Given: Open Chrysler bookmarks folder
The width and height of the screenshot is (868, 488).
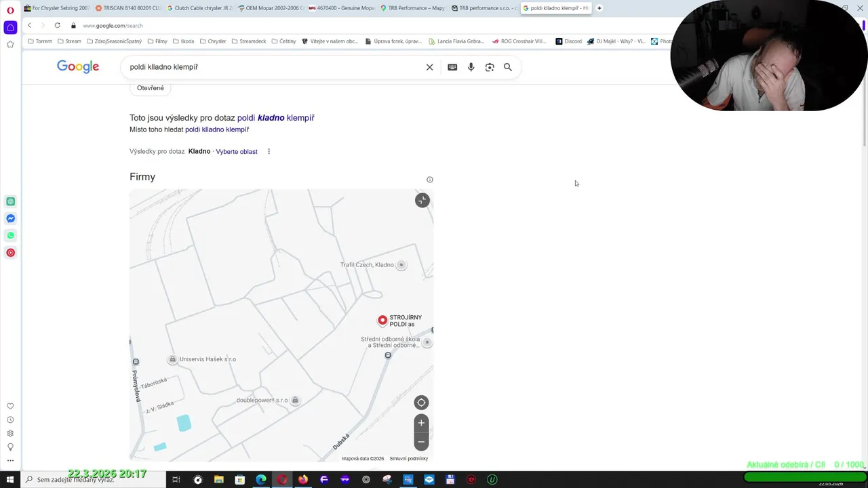Looking at the screenshot, I should (x=213, y=41).
